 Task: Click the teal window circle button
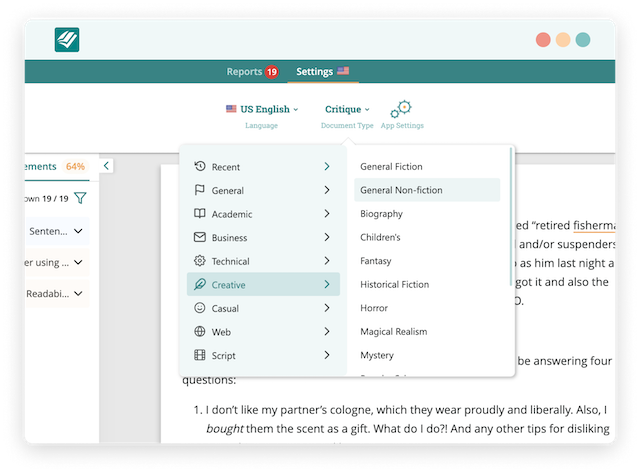[x=583, y=40]
